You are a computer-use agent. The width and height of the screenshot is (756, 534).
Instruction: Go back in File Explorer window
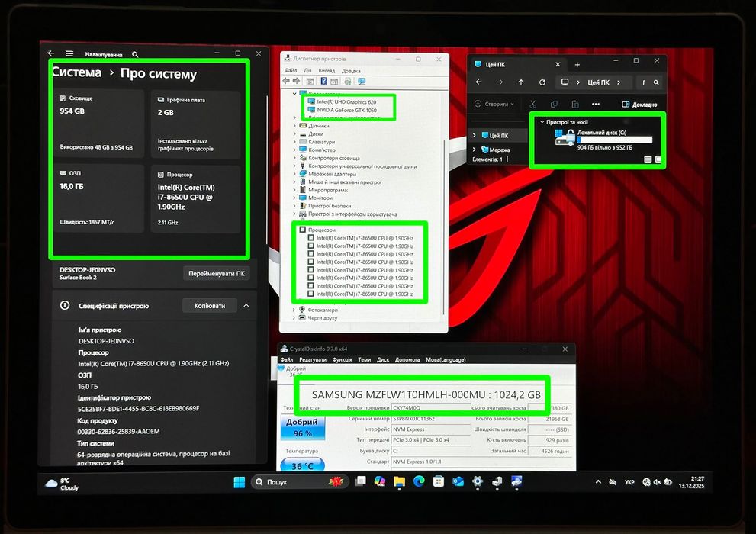(x=479, y=82)
